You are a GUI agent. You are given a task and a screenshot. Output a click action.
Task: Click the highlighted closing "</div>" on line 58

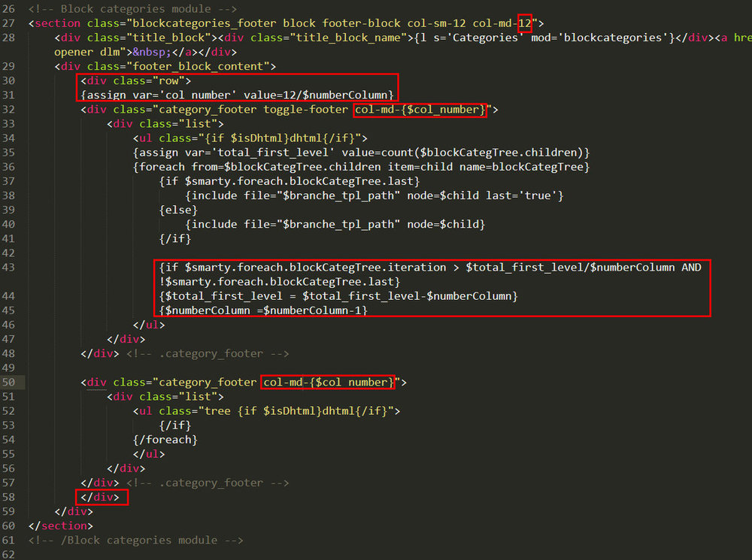102,497
